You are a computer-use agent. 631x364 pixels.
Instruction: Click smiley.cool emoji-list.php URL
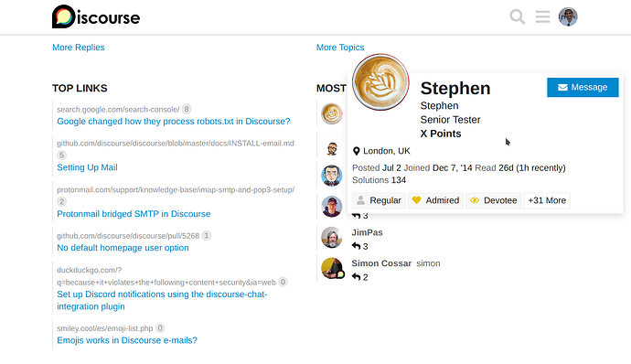pyautogui.click(x=105, y=328)
